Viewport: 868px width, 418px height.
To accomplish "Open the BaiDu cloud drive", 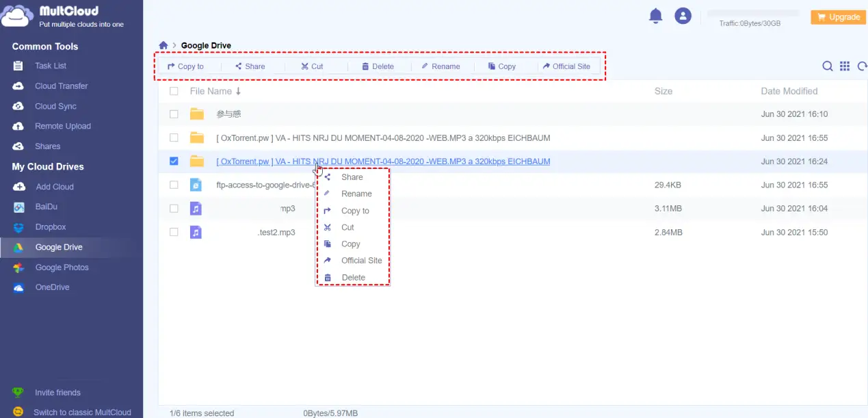I will pyautogui.click(x=47, y=207).
